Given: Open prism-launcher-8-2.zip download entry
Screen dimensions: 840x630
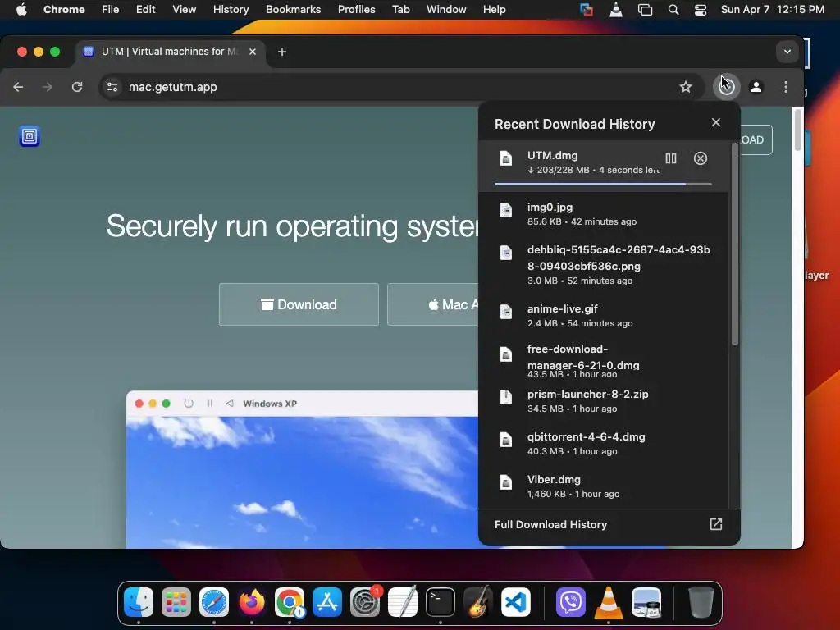Looking at the screenshot, I should (603, 400).
